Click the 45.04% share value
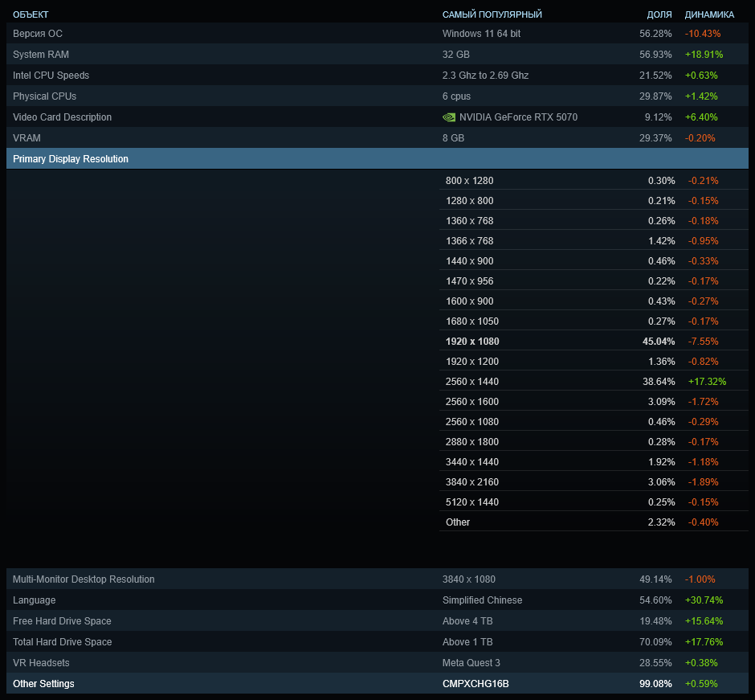The width and height of the screenshot is (755, 700). 659,341
